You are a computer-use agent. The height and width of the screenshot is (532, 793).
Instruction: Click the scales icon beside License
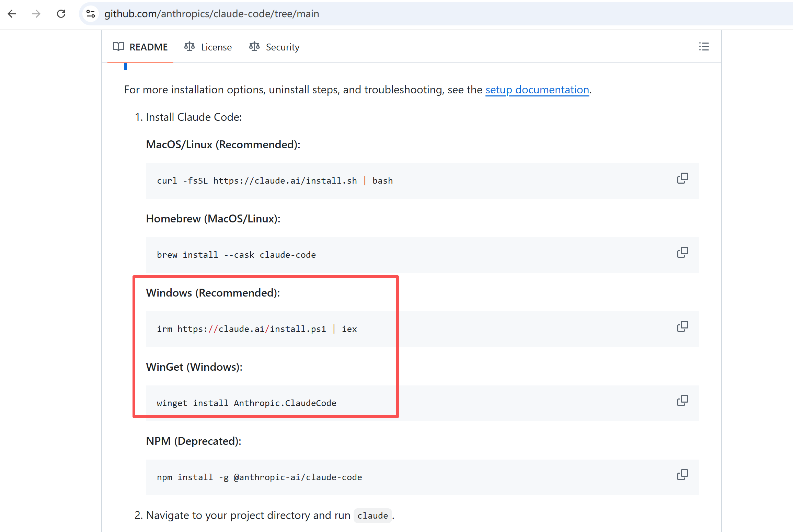(x=189, y=46)
